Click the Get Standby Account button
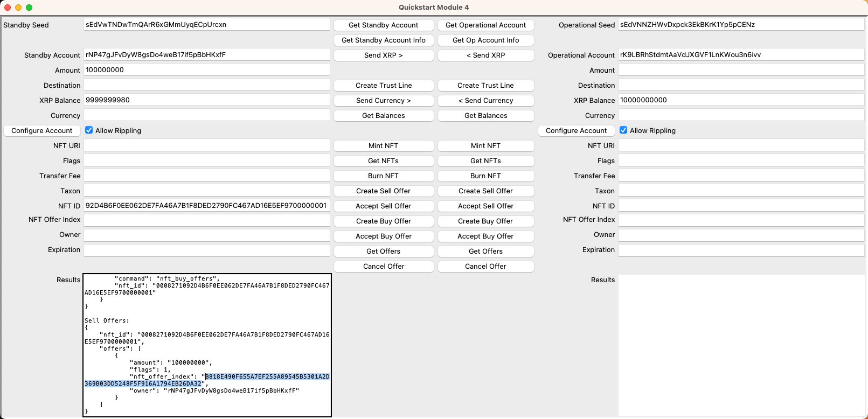Screen dimensions: 868x419 383,25
